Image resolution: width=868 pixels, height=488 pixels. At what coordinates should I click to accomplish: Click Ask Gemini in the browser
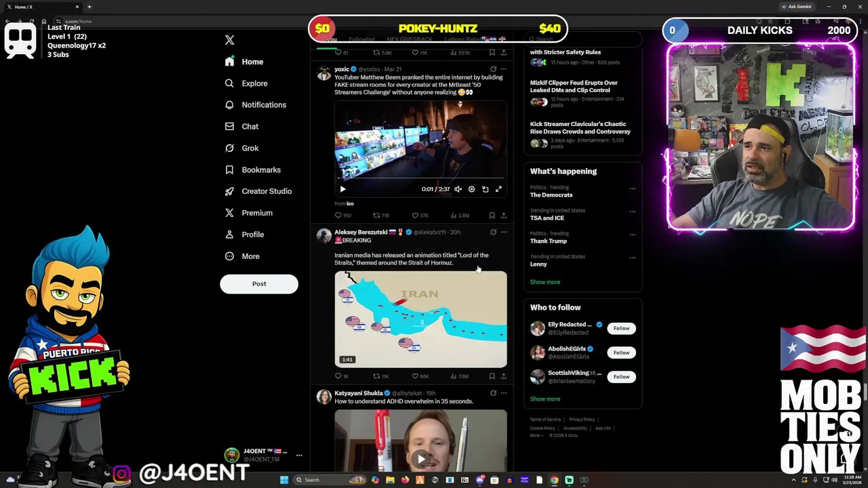click(797, 7)
